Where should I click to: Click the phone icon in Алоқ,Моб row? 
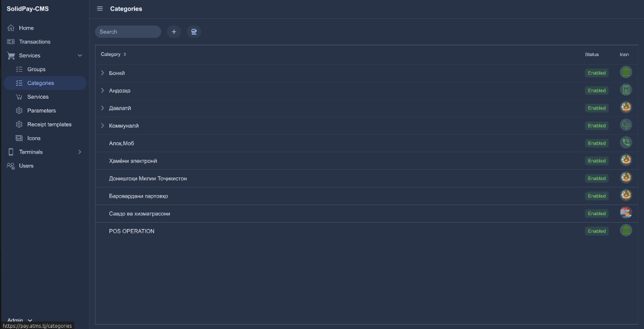[625, 143]
